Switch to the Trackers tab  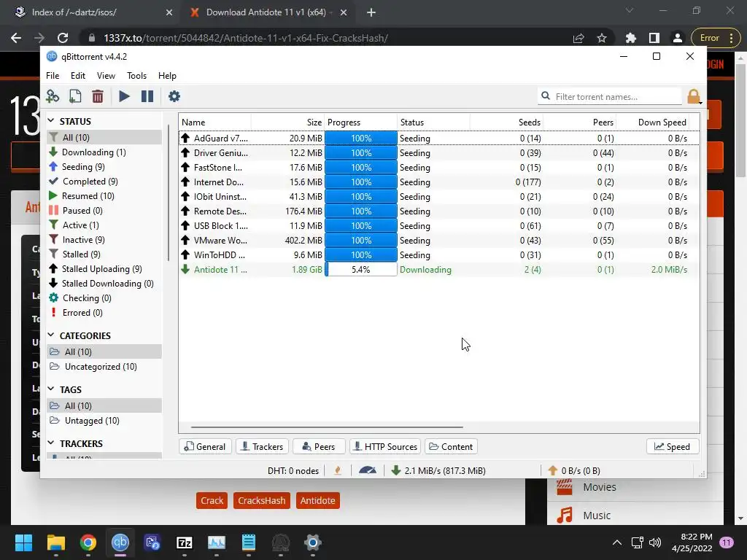point(262,447)
